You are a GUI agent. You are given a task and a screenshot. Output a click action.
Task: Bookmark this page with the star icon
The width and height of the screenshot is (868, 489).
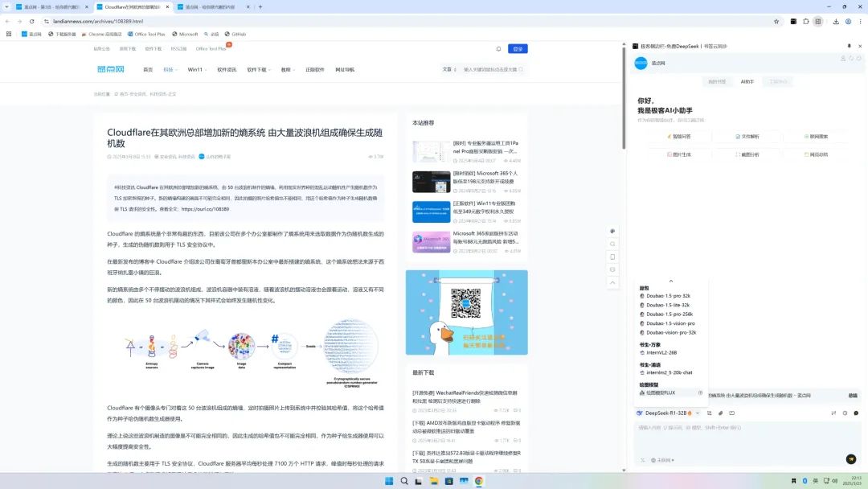(x=776, y=21)
